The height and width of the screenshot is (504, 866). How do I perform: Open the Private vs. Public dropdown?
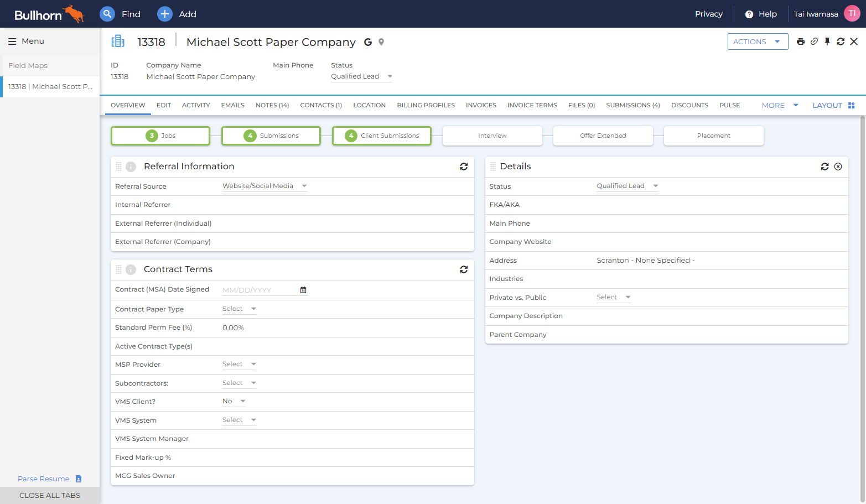[x=614, y=297]
